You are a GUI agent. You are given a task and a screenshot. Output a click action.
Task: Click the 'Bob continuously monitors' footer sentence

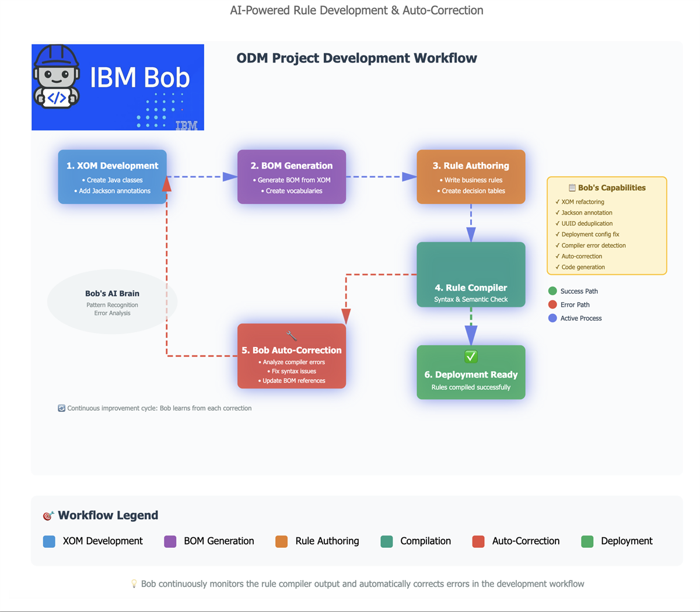(x=362, y=584)
